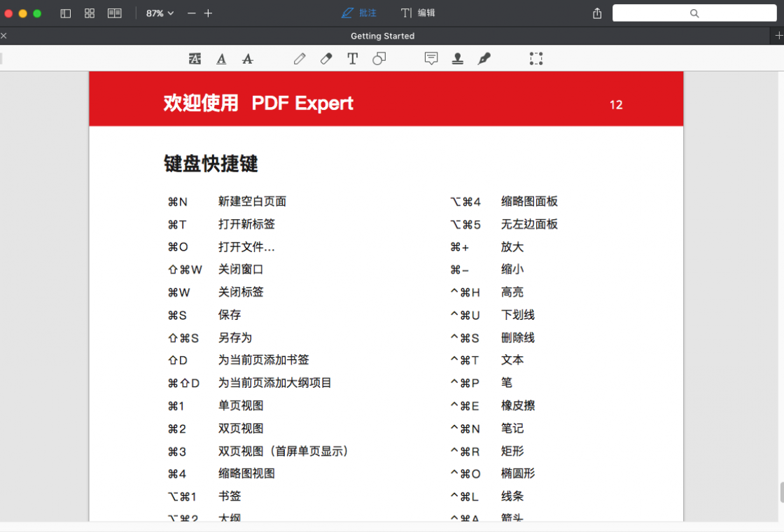Screen dimensions: 784x532
Task: Click the text 放大
Action: [x=512, y=247]
